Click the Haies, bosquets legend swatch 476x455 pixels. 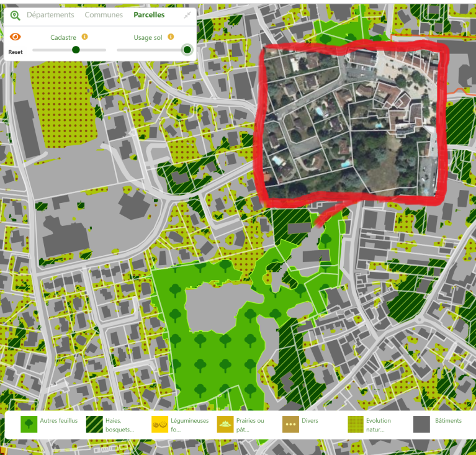coord(94,424)
